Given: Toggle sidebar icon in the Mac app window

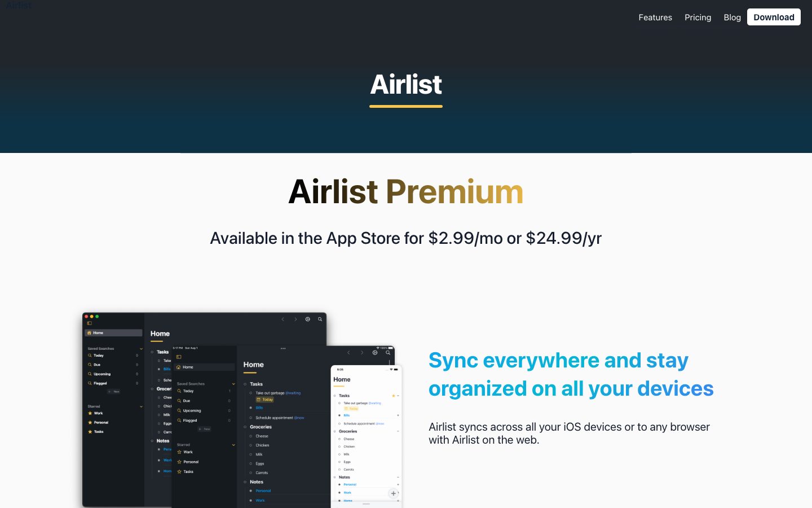Looking at the screenshot, I should [89, 323].
